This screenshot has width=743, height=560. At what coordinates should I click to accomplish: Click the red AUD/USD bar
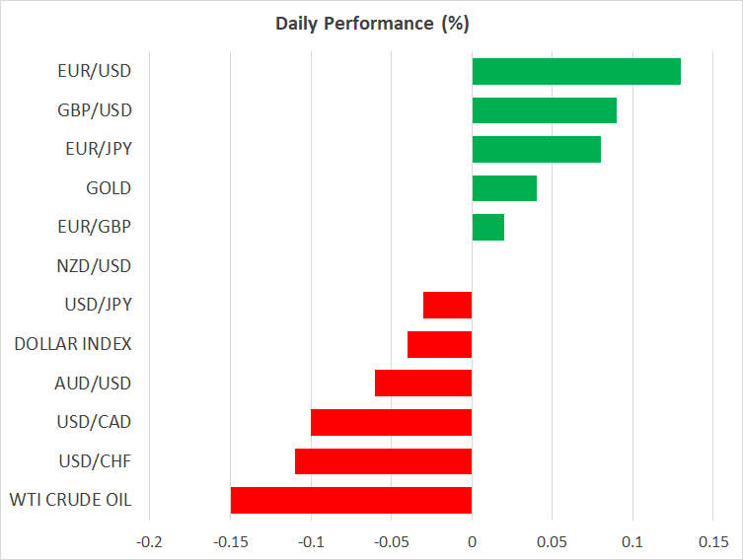[423, 383]
